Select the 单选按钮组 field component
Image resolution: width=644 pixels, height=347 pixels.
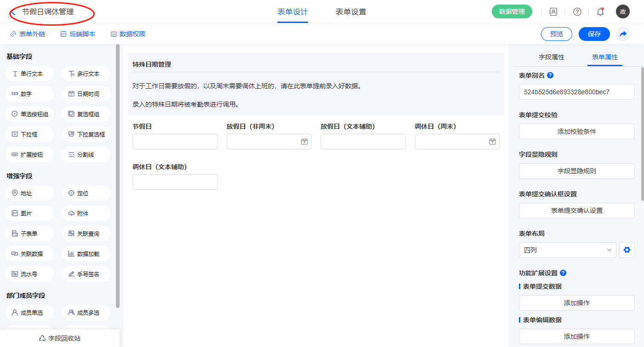coord(30,114)
